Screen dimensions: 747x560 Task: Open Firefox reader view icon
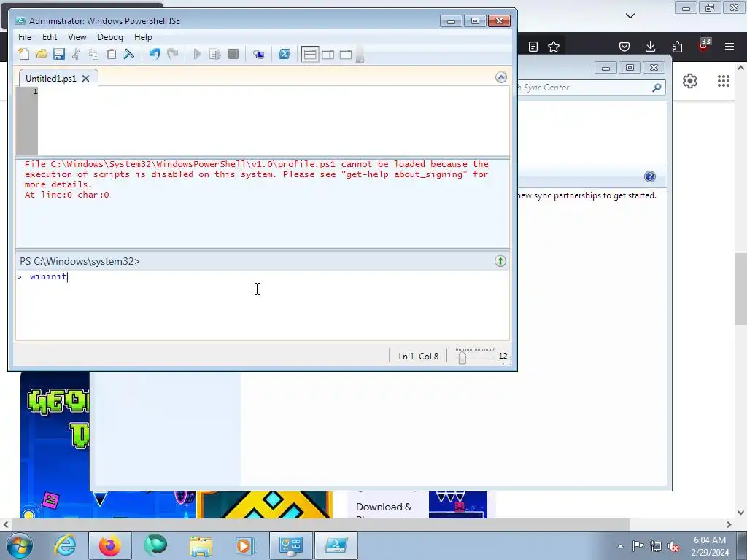click(533, 47)
